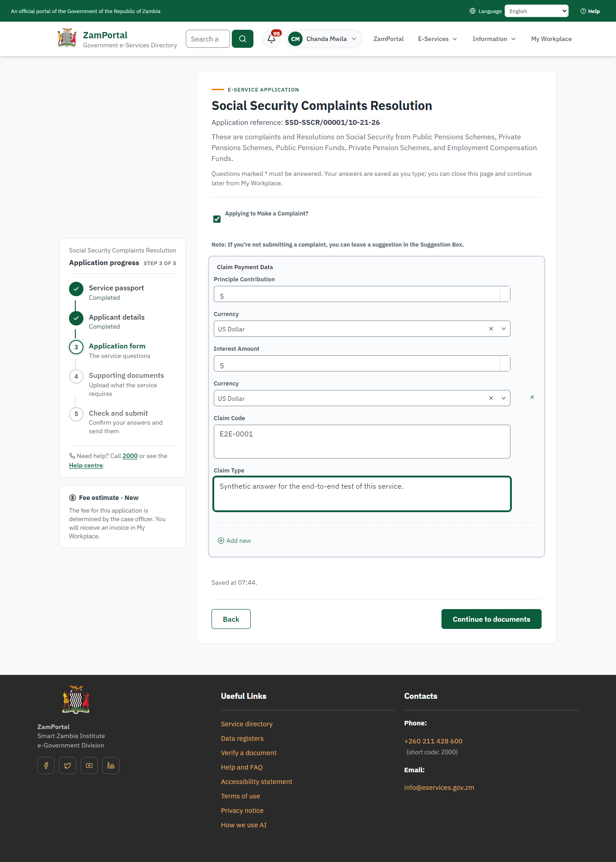Click Continue to documents button
Viewport: 616px width, 862px height.
coord(492,619)
